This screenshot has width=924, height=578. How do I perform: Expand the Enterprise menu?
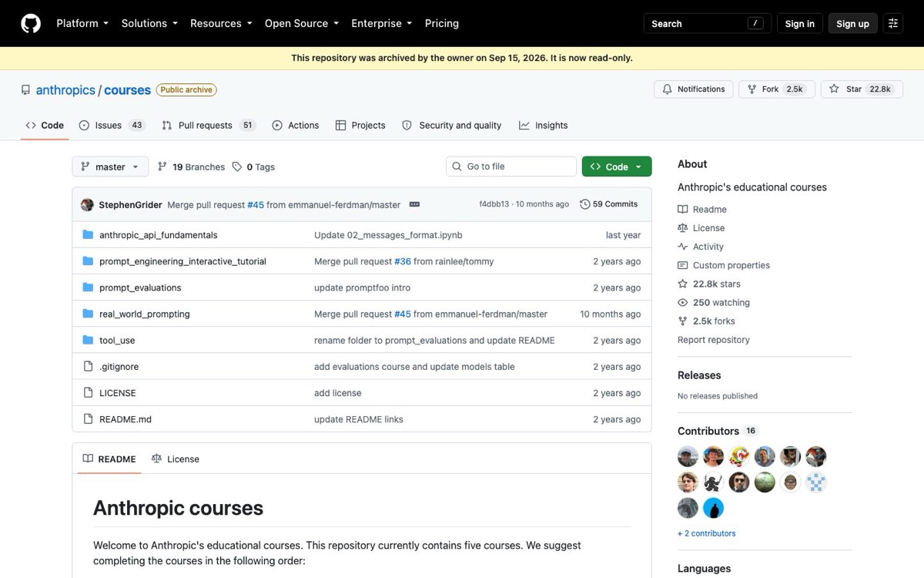click(x=382, y=23)
